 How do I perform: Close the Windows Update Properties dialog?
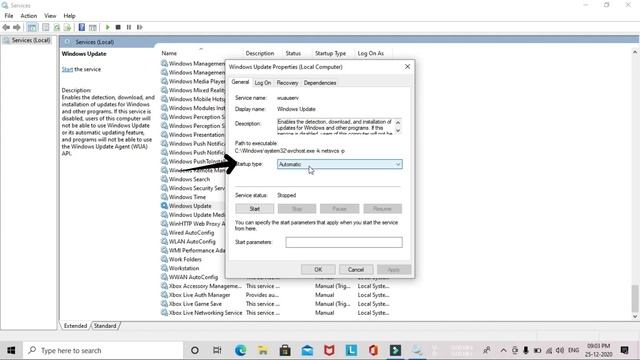[x=407, y=67]
